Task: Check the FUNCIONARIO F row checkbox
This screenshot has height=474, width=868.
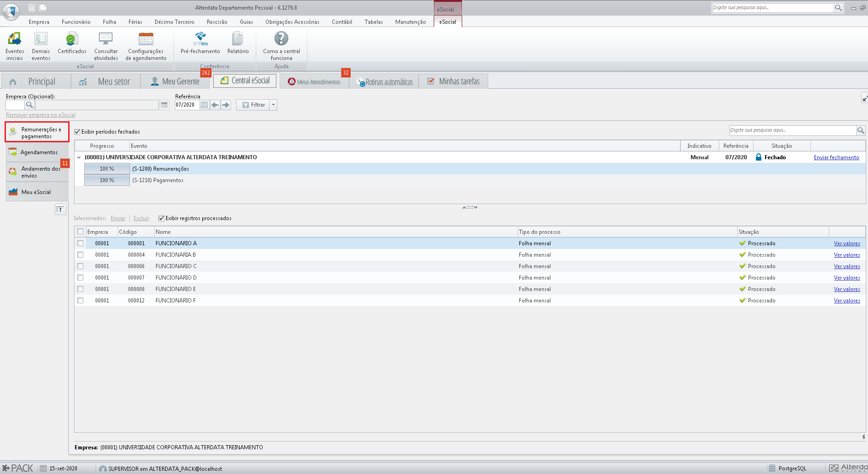Action: click(x=81, y=301)
